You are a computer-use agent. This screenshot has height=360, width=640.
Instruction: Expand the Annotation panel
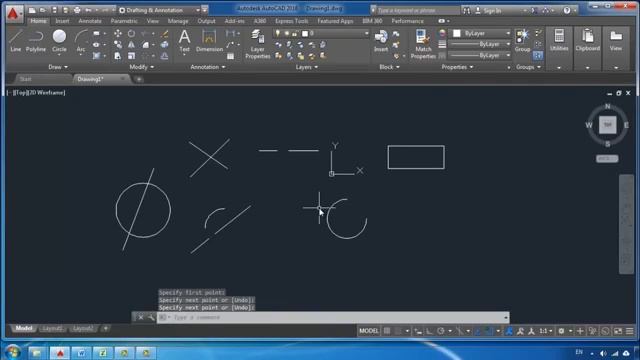click(208, 67)
